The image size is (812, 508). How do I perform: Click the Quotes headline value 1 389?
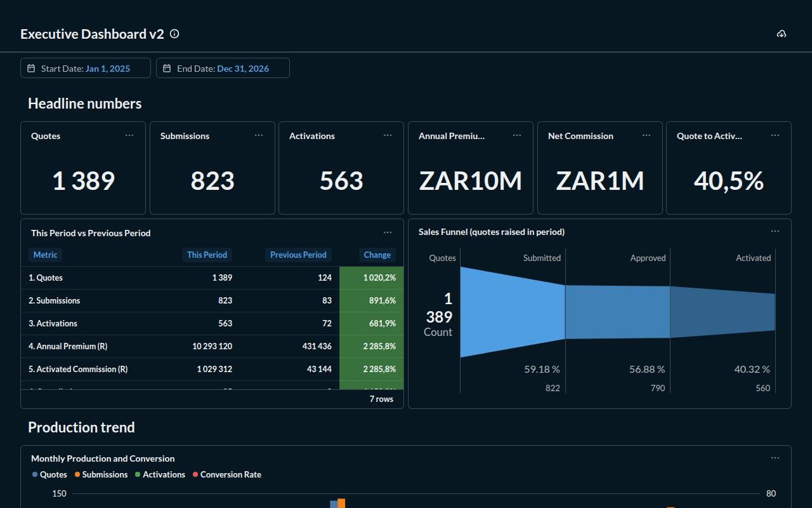[x=83, y=181]
